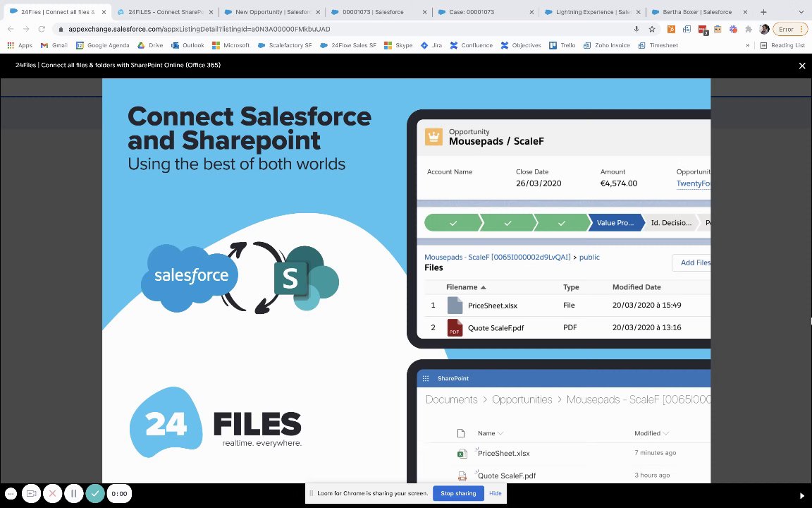Open the Reading List panel

782,45
